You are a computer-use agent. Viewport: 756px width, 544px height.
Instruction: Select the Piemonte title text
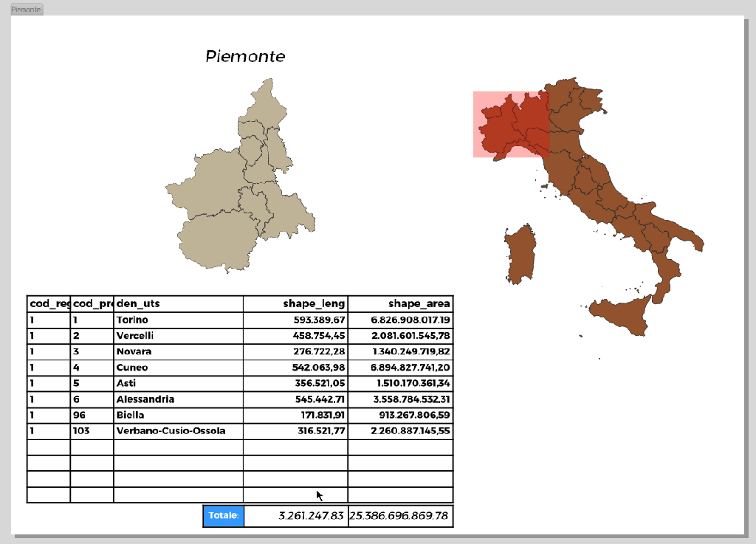245,57
